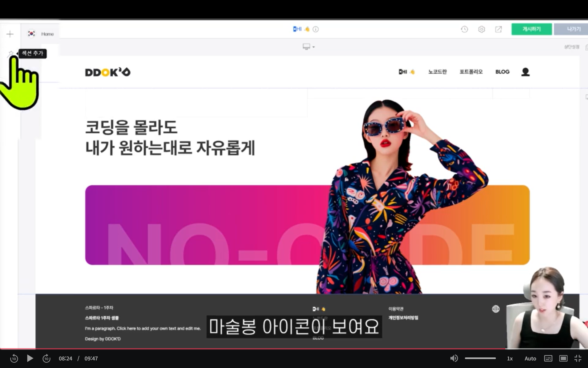Click the green 게시하기 publish button

tap(532, 29)
